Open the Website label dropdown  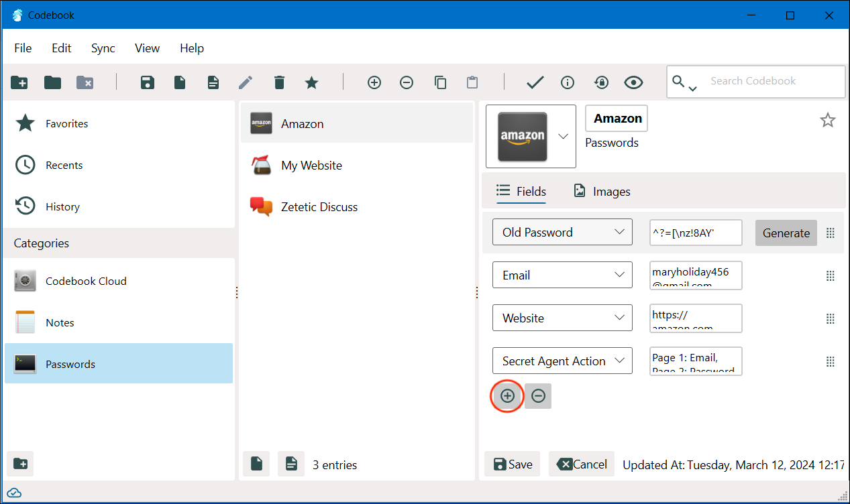tap(562, 318)
